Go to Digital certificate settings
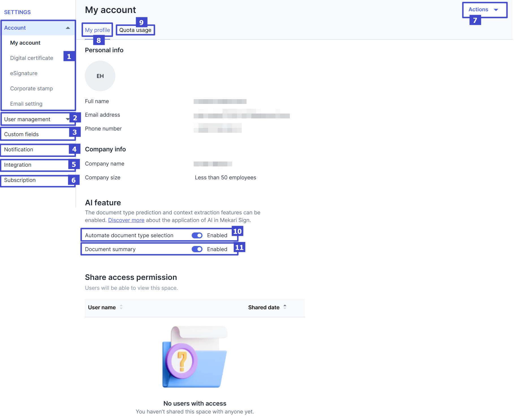Image resolution: width=518 pixels, height=420 pixels. pos(32,58)
